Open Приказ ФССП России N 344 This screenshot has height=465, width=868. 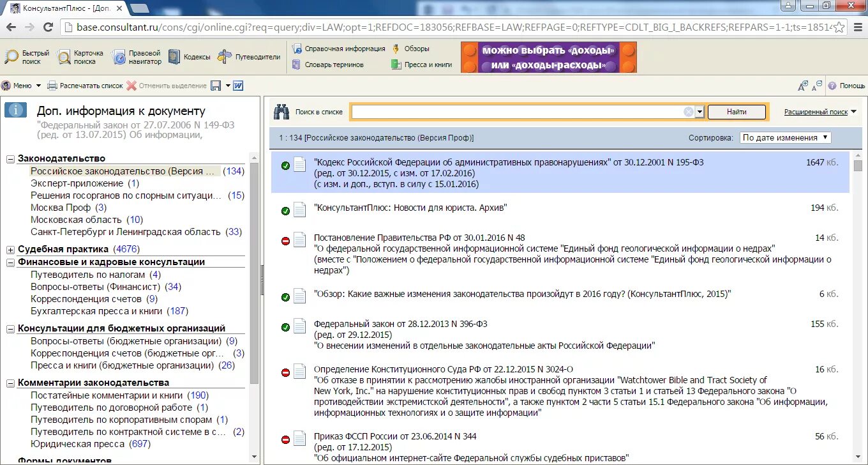point(395,436)
